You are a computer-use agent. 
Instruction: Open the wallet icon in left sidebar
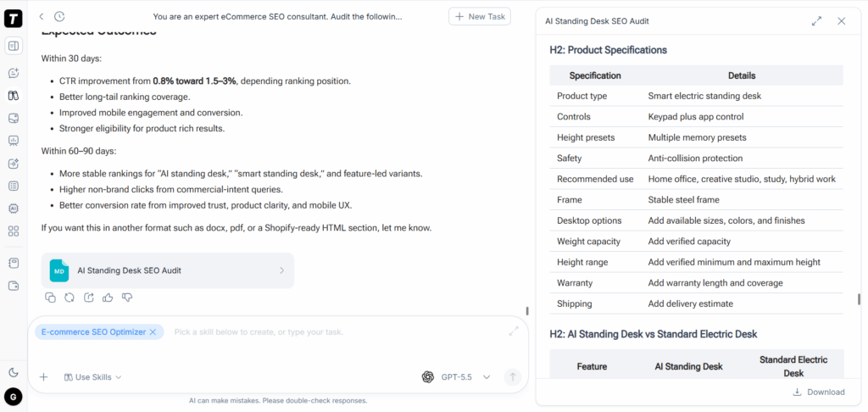tap(14, 286)
